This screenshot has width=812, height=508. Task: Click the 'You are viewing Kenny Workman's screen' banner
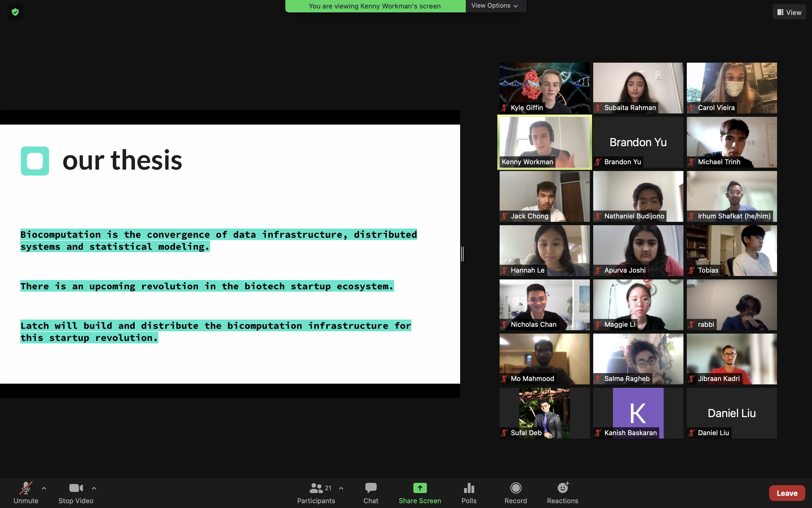click(375, 6)
